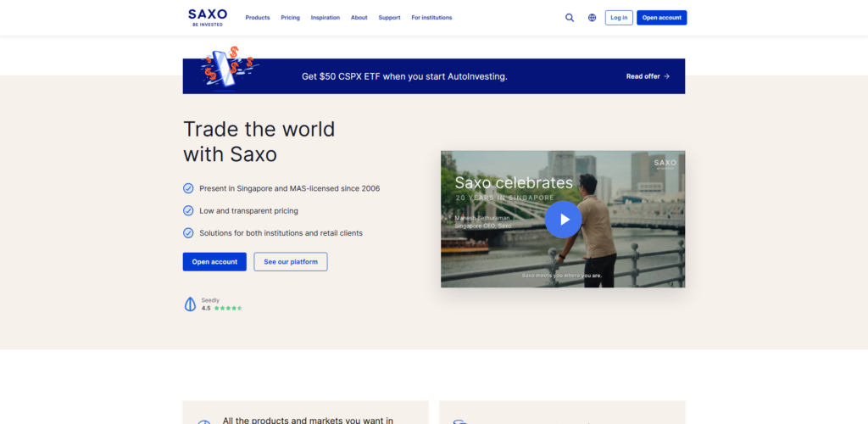Click text "Low and transparent pricing"
The image size is (868, 424).
click(248, 211)
